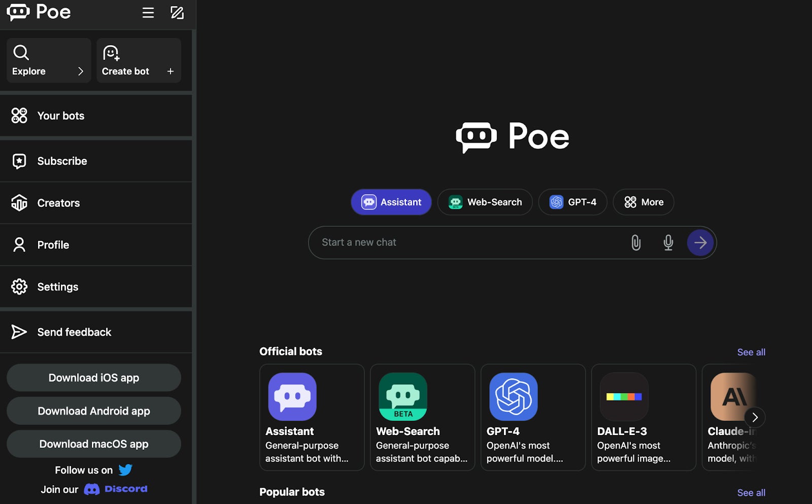Click "OpenAI's most powerful image" description
The image size is (812, 504).
pyautogui.click(x=634, y=452)
